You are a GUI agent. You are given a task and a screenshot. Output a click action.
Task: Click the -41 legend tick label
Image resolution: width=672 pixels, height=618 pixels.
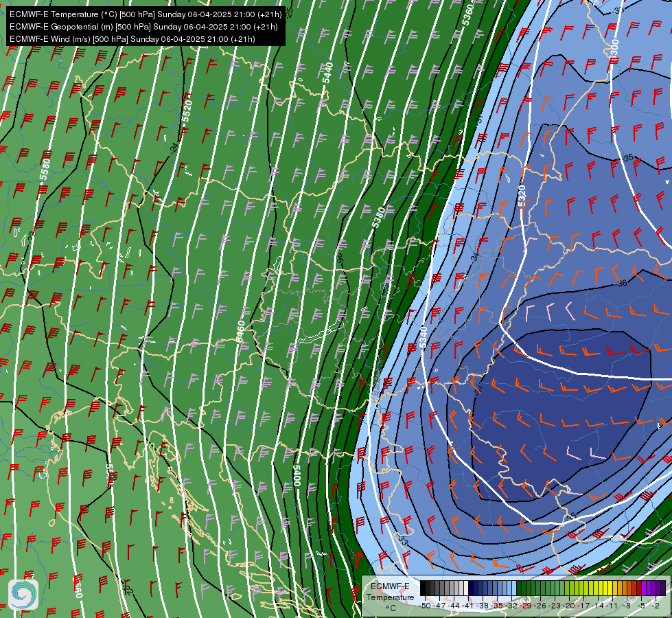[467, 606]
